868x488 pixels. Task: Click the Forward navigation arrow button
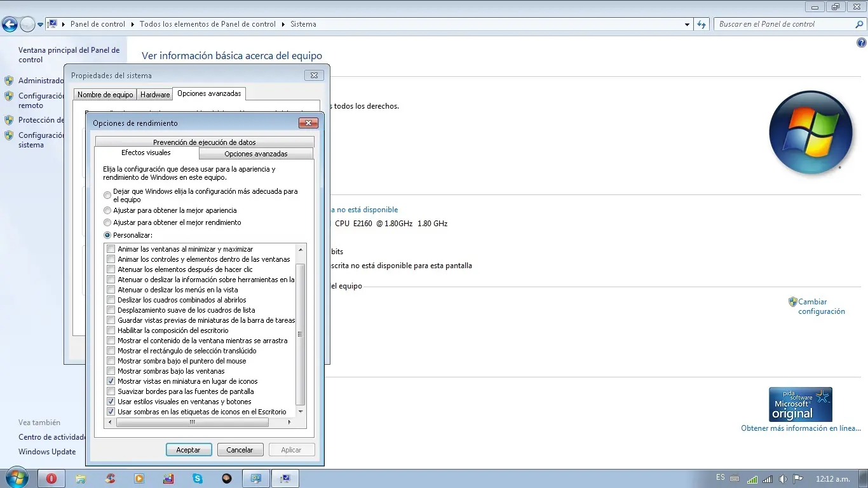(x=27, y=24)
